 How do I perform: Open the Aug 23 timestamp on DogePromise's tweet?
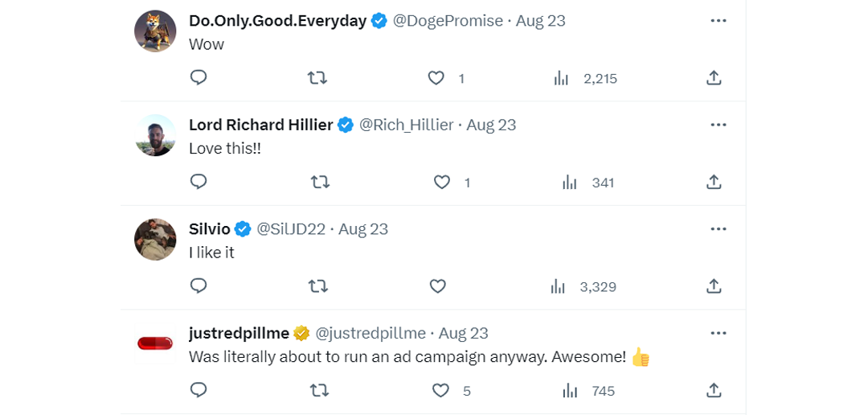540,21
